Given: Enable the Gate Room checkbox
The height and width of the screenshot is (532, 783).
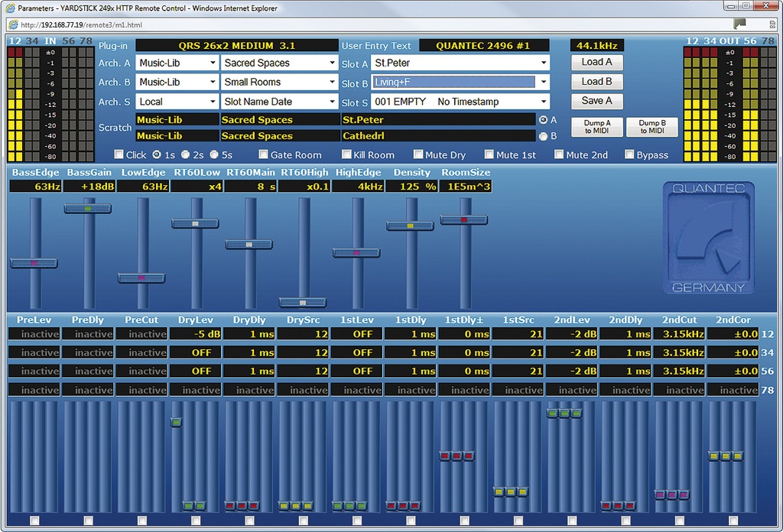Looking at the screenshot, I should coord(263,154).
